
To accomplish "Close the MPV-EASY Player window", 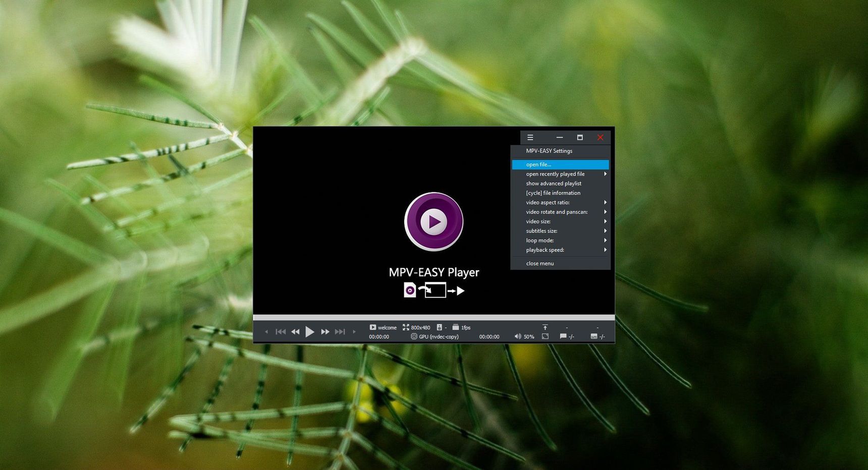I will click(600, 137).
